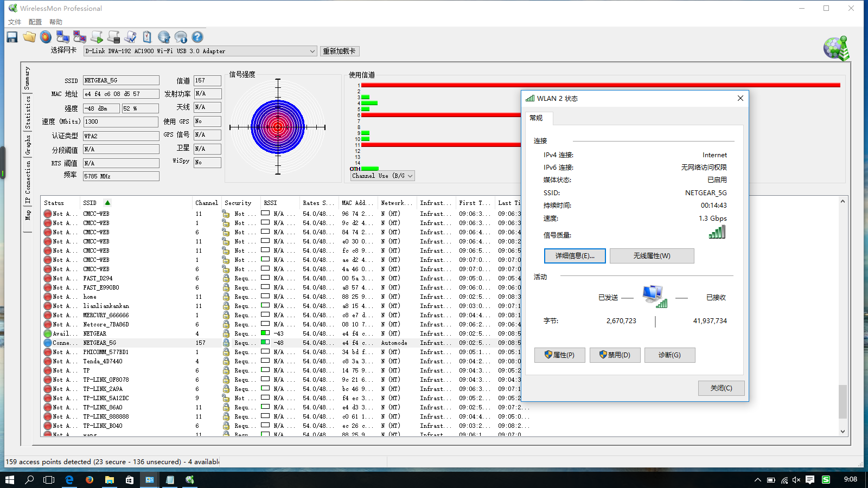The height and width of the screenshot is (488, 868).
Task: Sort the list by the Security column header
Action: tap(240, 203)
